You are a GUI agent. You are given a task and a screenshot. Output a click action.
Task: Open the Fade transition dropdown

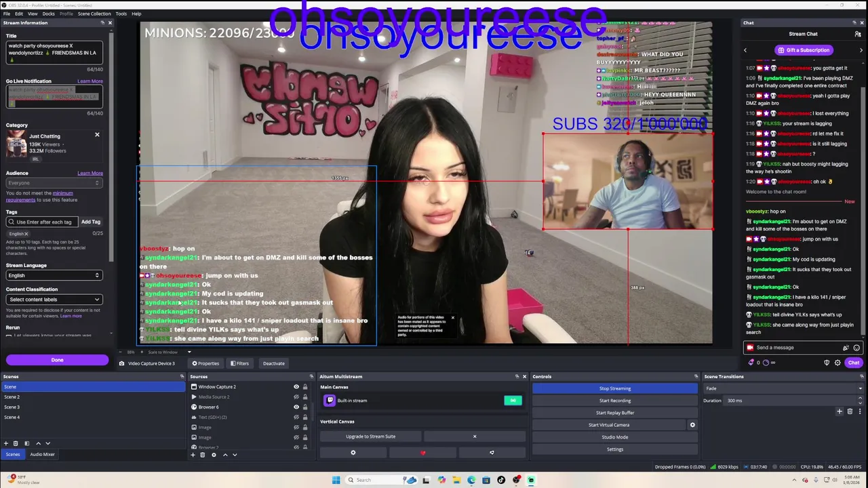[784, 388]
